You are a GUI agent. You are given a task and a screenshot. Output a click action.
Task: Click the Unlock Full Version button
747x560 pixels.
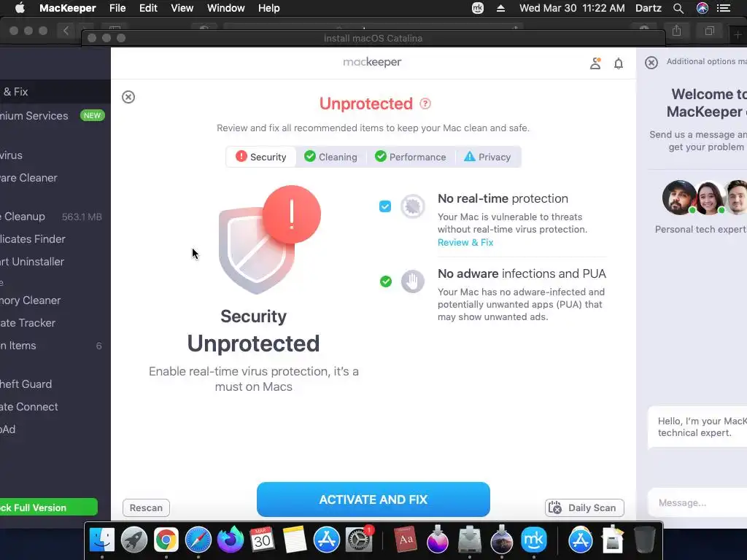48,507
